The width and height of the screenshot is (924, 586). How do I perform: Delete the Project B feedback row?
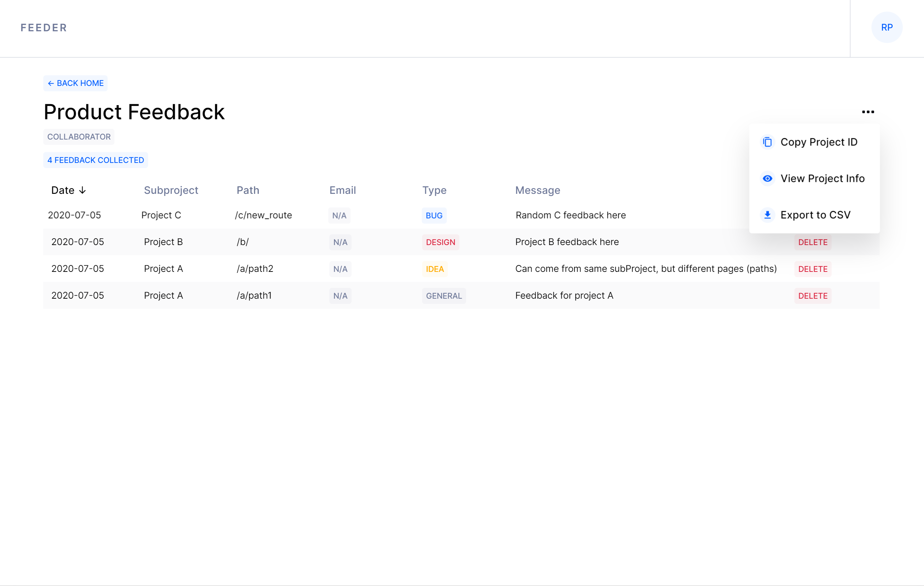pos(812,243)
